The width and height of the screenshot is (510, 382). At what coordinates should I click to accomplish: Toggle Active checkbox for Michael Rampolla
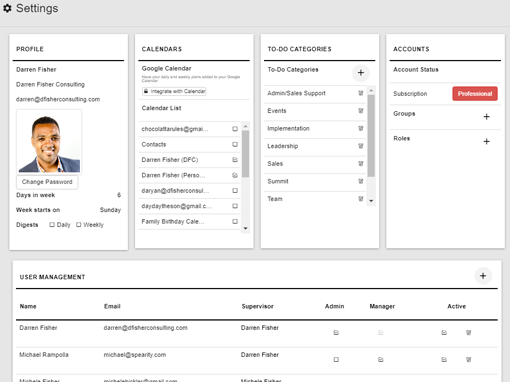coord(444,360)
